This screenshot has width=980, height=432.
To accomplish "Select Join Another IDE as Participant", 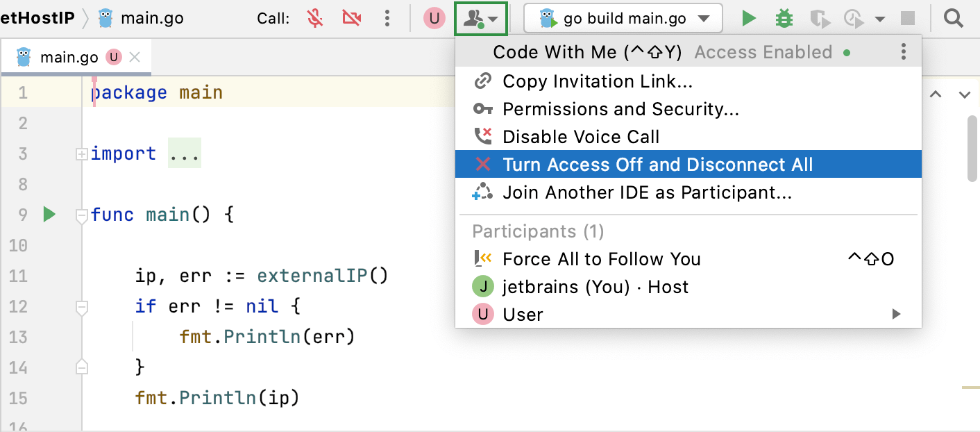I will pyautogui.click(x=647, y=192).
